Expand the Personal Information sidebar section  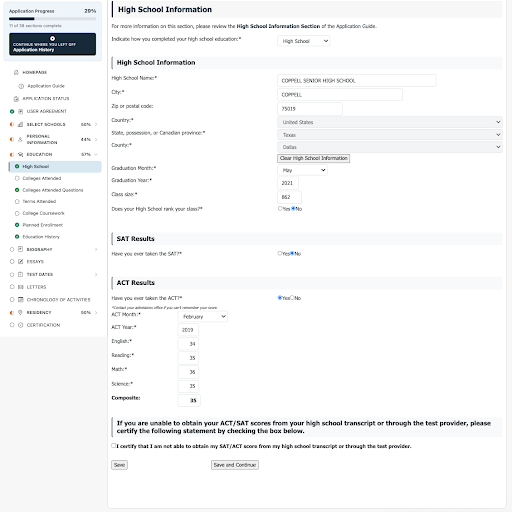click(x=96, y=139)
